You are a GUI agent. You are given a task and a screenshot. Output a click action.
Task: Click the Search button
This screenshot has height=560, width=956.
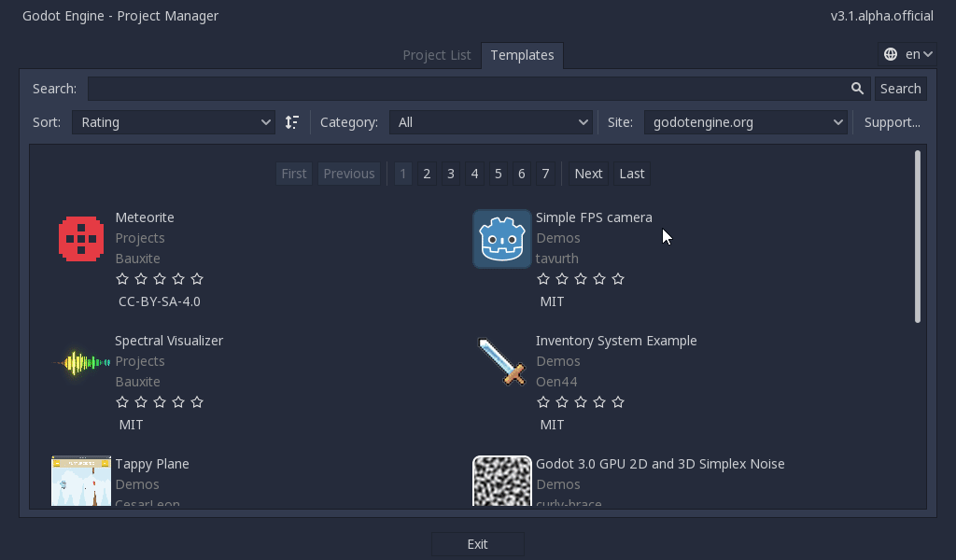click(x=901, y=89)
